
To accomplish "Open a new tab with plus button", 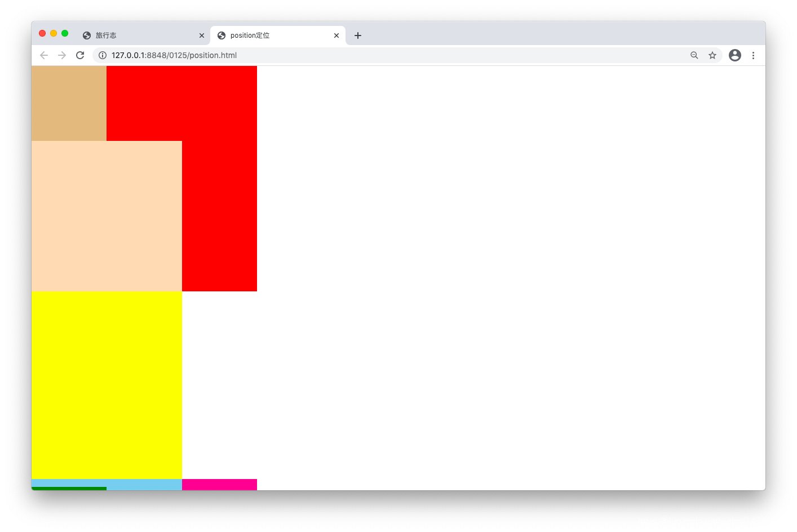I will click(358, 36).
